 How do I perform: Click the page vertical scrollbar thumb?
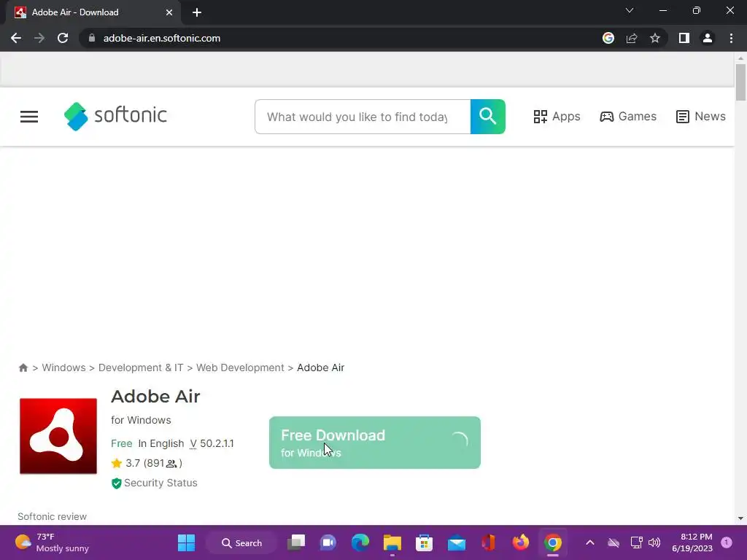tap(740, 82)
